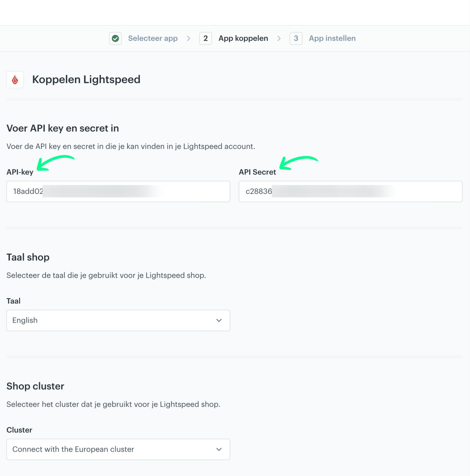Click the step 3 number badge
470x476 pixels.
point(296,38)
